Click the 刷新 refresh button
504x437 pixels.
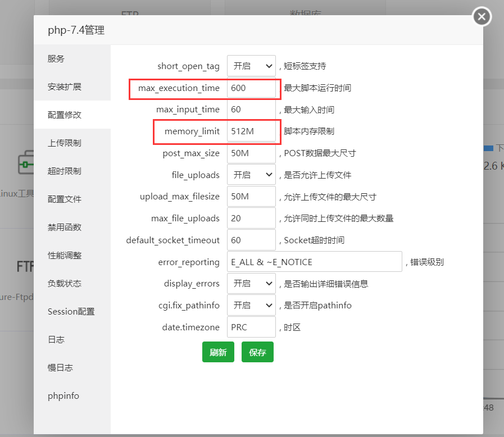point(218,352)
